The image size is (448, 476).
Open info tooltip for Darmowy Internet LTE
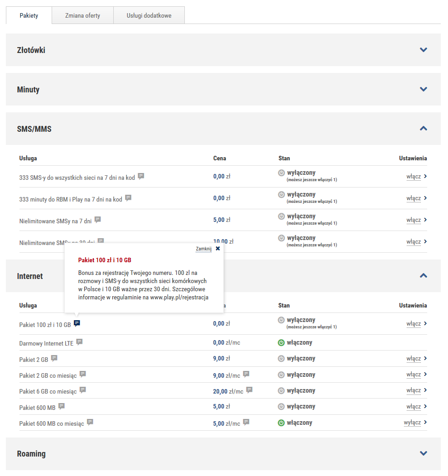coord(79,342)
